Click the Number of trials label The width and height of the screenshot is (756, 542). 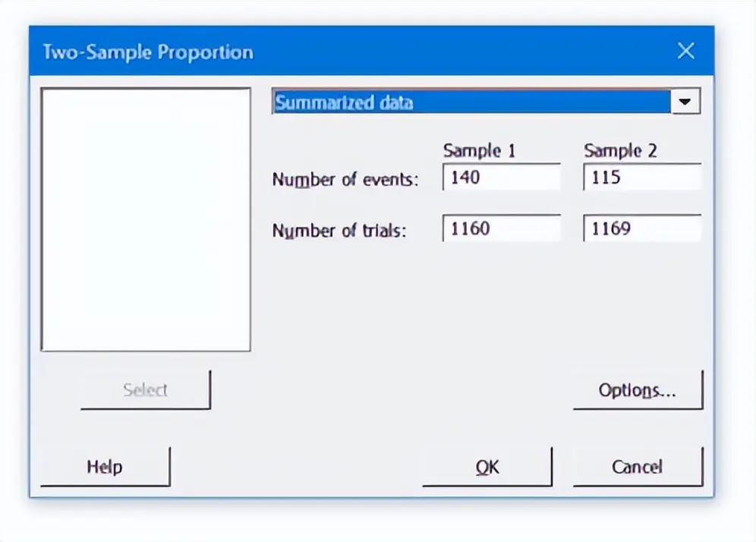pos(339,231)
